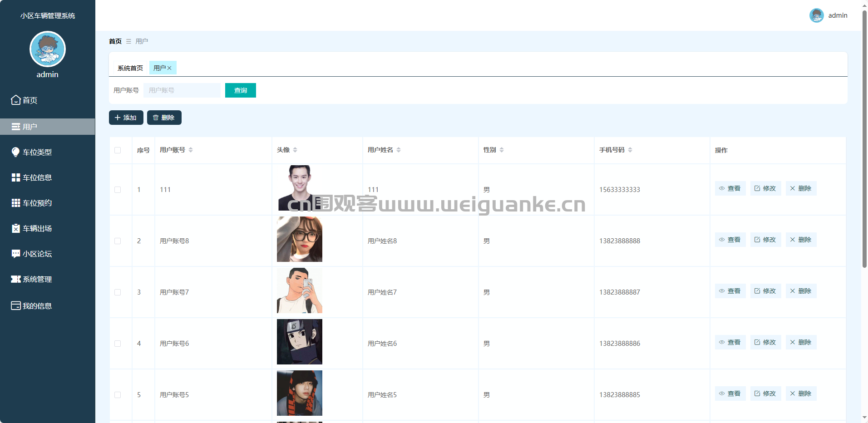Close the 用户 tab with its X icon
This screenshot has height=423, width=868.
point(169,68)
